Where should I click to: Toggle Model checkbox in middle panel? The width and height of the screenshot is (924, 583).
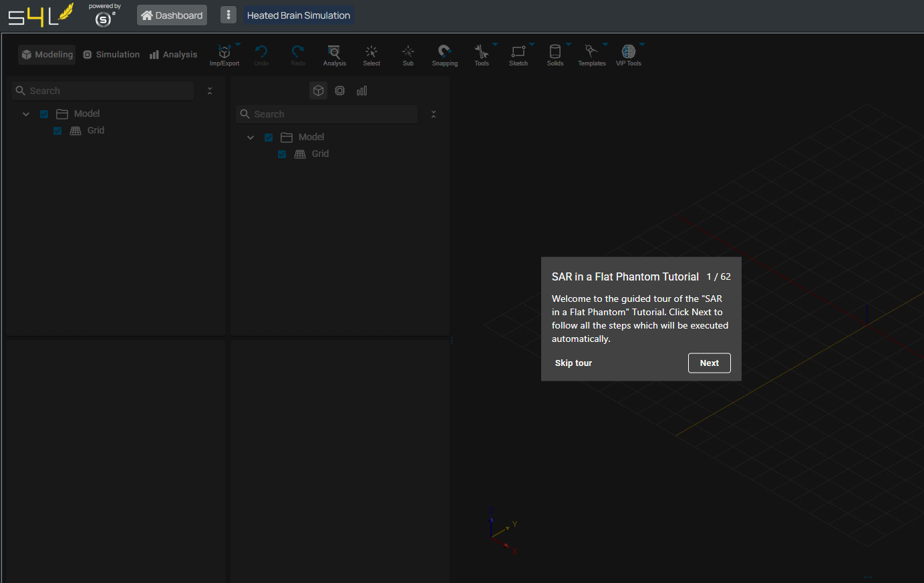(269, 138)
